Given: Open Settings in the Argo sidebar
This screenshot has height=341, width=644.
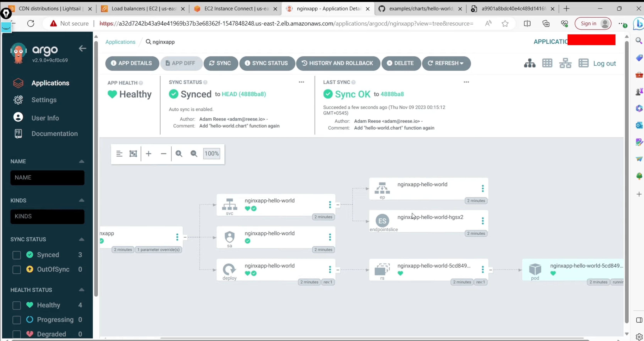Looking at the screenshot, I should [44, 100].
